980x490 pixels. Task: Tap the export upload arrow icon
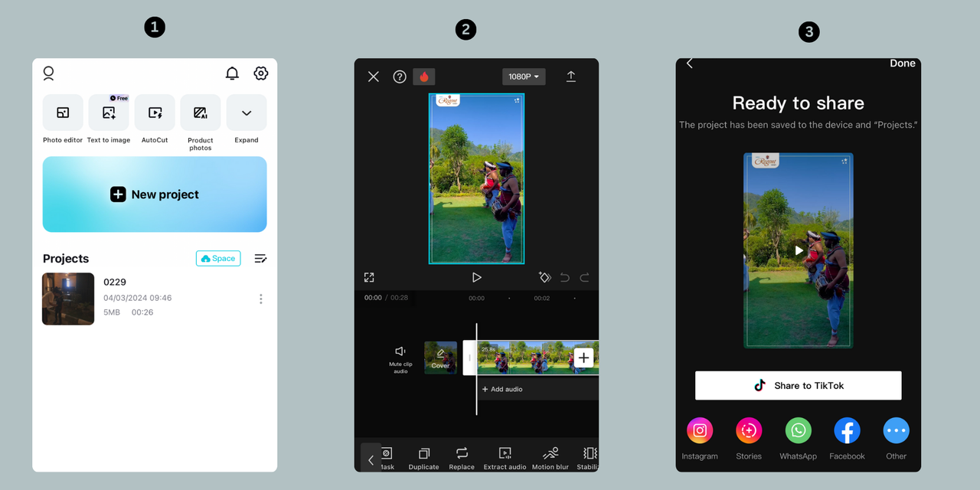coord(571,77)
